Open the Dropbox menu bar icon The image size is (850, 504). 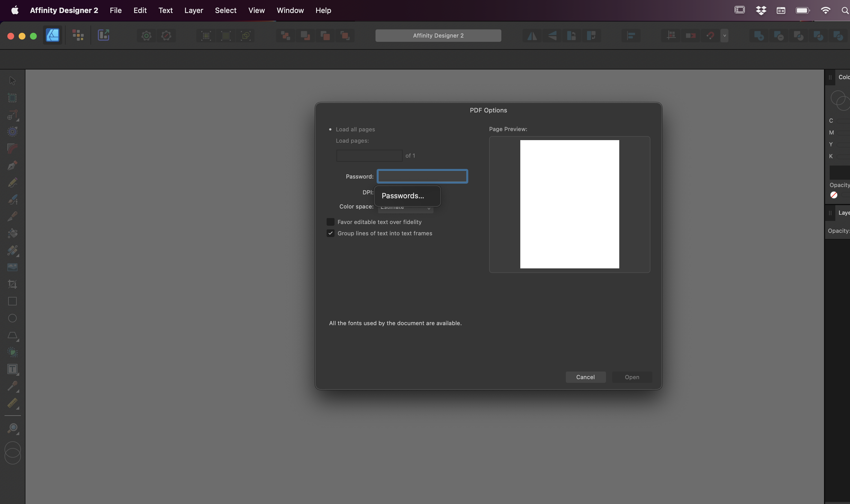click(761, 10)
